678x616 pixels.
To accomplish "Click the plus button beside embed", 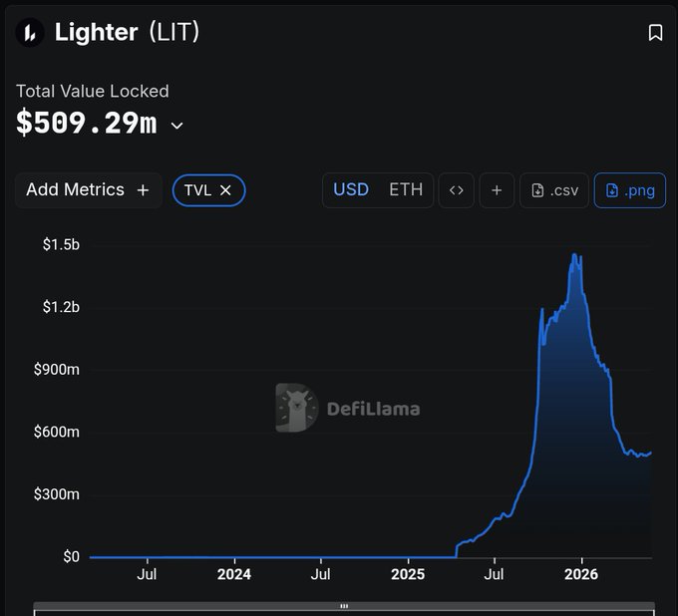I will pyautogui.click(x=497, y=190).
